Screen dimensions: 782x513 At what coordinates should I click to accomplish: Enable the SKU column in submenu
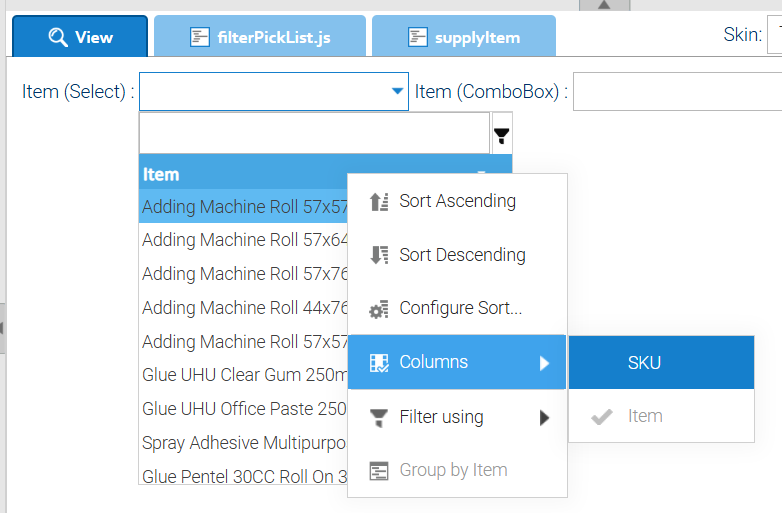tap(644, 363)
